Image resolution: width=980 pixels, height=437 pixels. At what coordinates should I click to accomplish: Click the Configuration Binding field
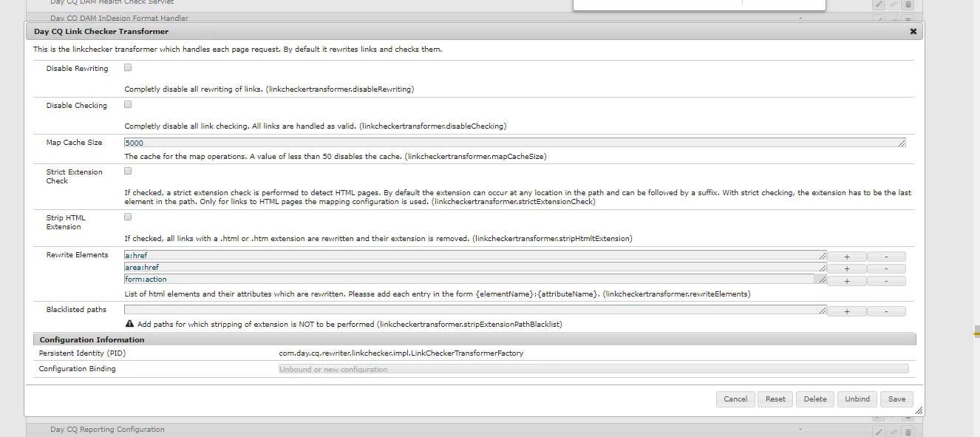click(593, 369)
